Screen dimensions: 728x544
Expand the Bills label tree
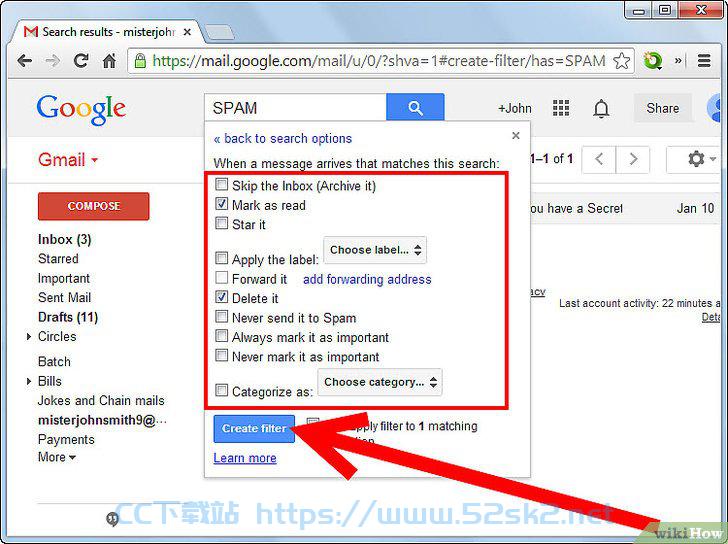(x=29, y=381)
